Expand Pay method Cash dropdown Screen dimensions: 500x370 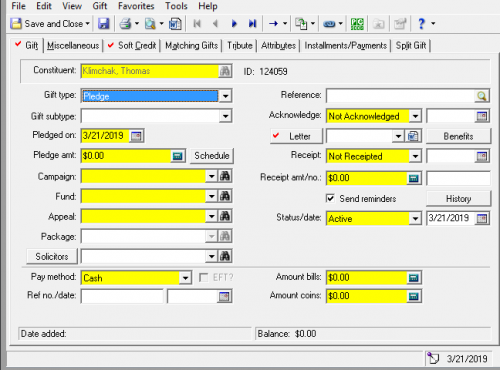click(x=185, y=278)
